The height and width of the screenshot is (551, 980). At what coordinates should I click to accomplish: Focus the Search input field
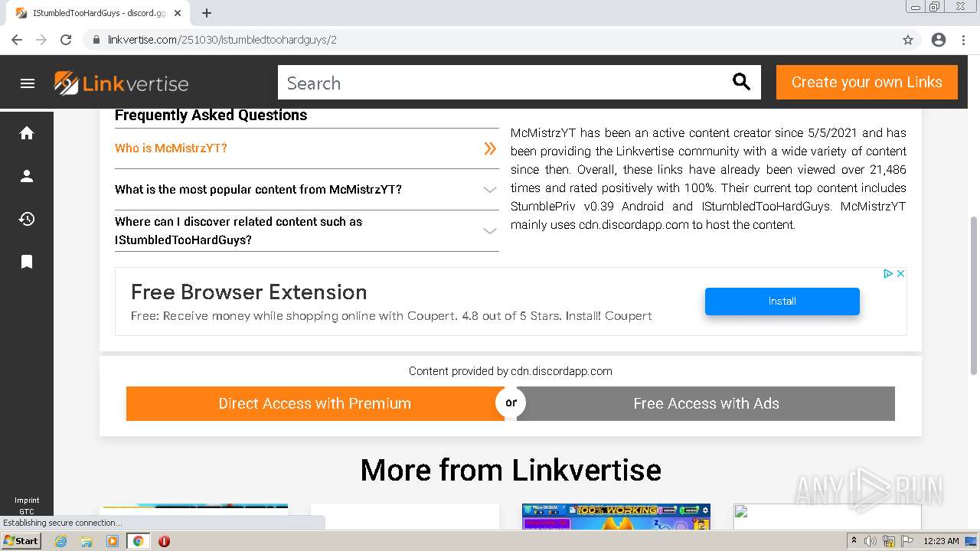point(505,83)
